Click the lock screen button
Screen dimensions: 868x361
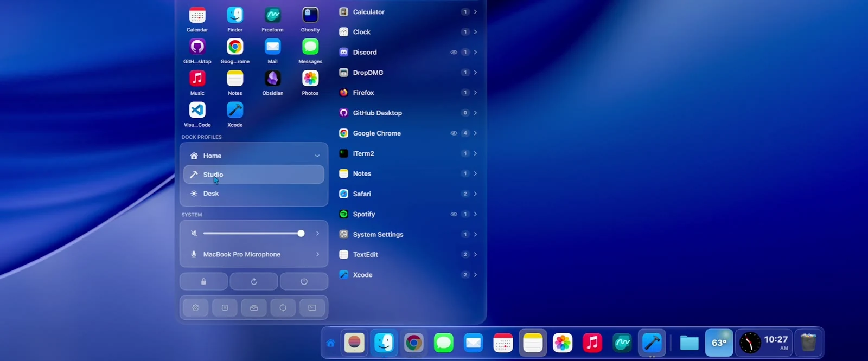click(x=203, y=281)
